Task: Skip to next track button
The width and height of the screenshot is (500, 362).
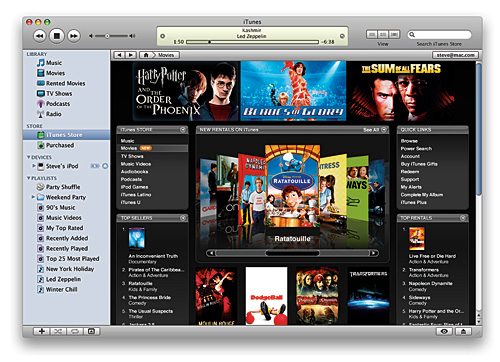Action: [74, 36]
